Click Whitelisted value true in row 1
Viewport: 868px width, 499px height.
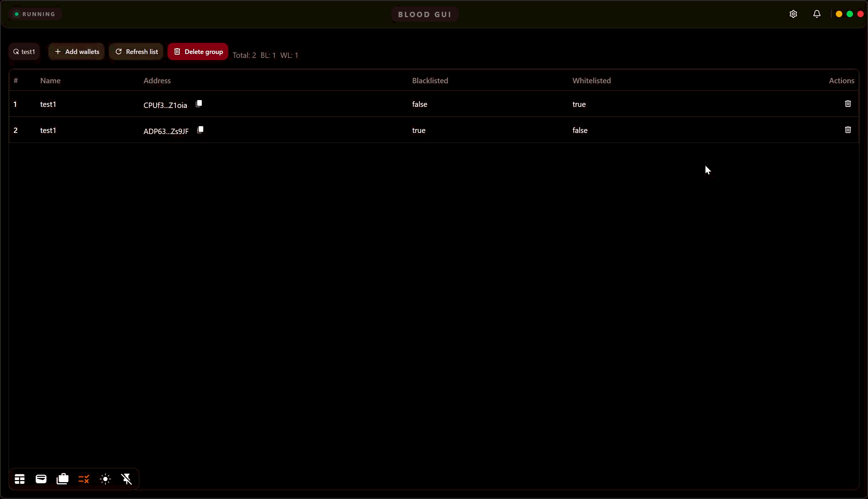click(579, 104)
